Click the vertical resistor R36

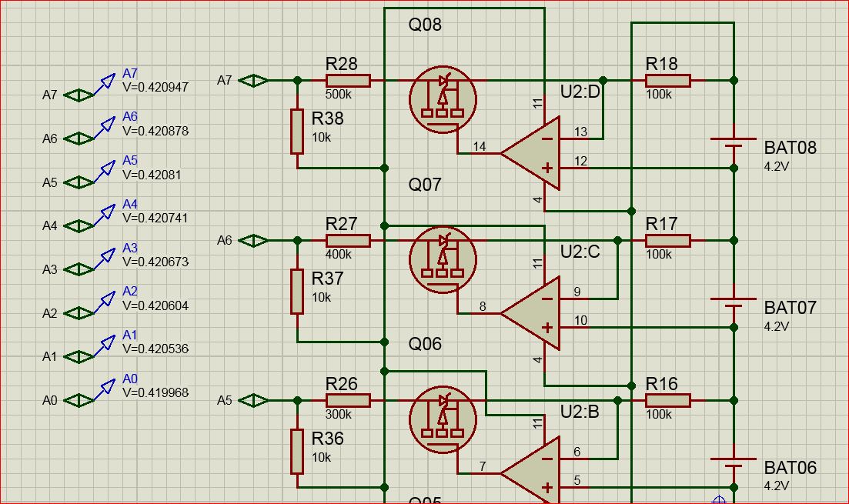pos(297,452)
